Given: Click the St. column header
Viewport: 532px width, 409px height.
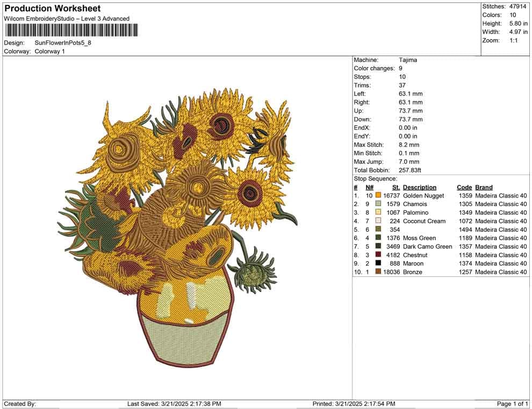Looking at the screenshot, I should tap(396, 187).
